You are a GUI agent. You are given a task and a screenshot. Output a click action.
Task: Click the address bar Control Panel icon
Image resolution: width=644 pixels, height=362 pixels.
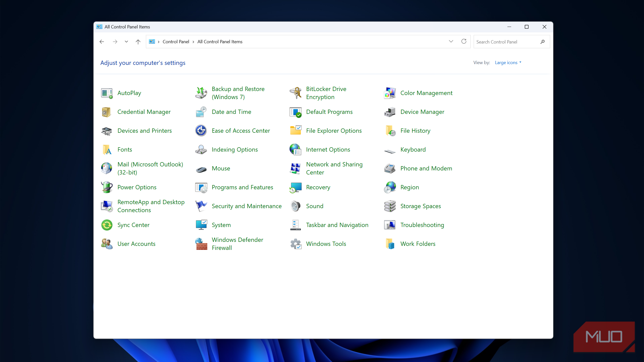click(x=152, y=42)
